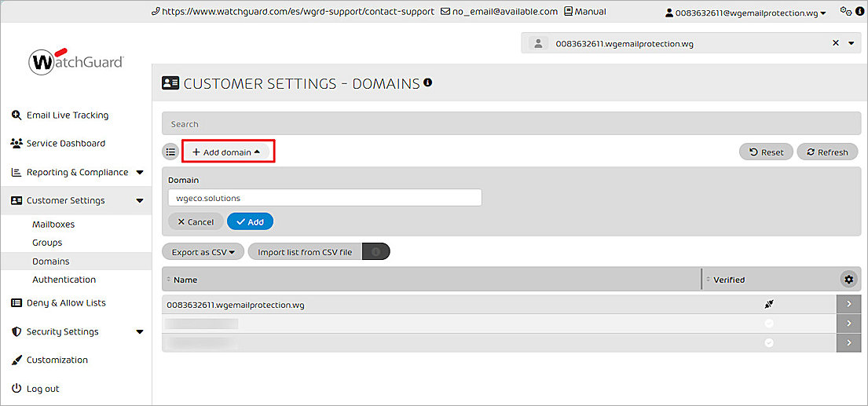868x406 pixels.
Task: Open details arrow for second domain row
Action: [848, 324]
